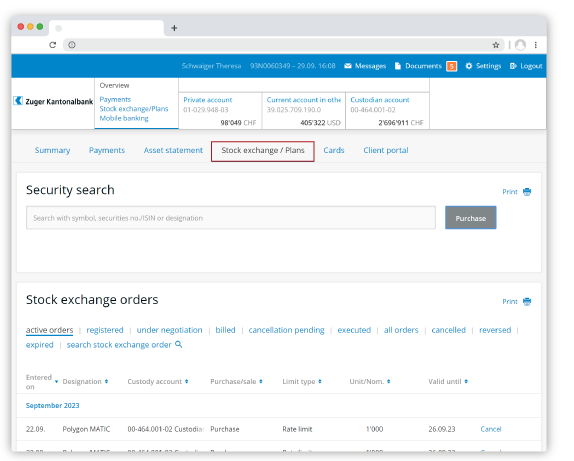Click the Schwaiger Theresa user name
The width and height of the screenshot is (574, 461).
(211, 66)
